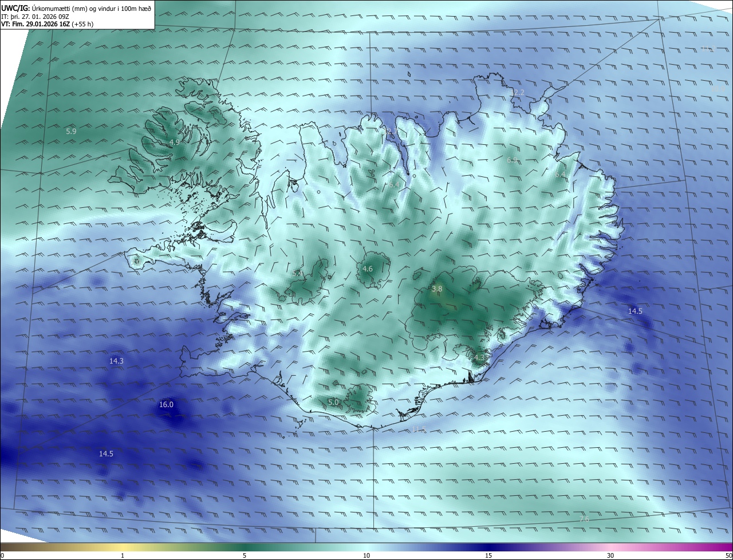Select the 12.2 value on the northeast peninsula
The image size is (733, 560).
pyautogui.click(x=517, y=93)
